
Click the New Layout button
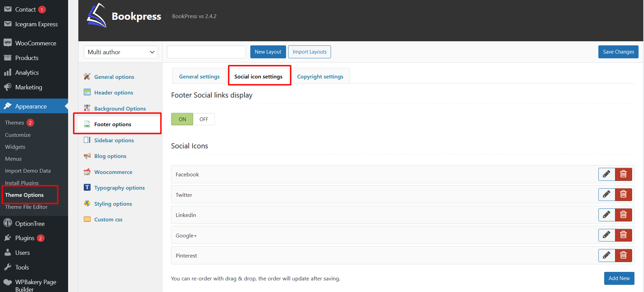tap(268, 52)
